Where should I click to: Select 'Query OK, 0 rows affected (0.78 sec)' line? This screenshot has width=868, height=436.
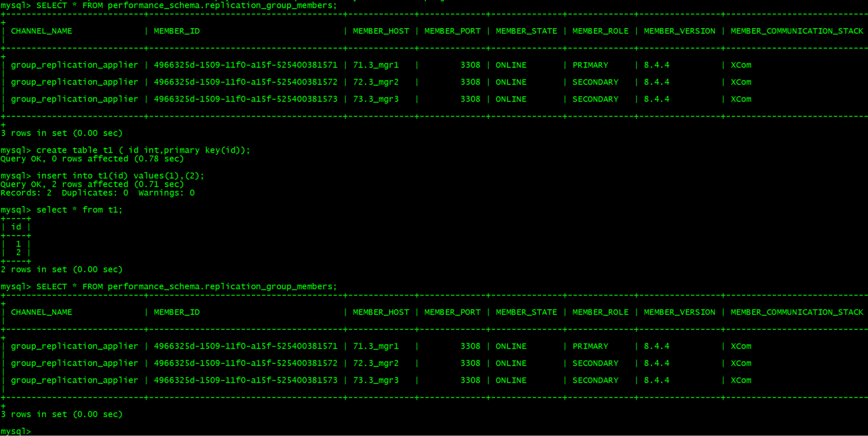(x=92, y=159)
